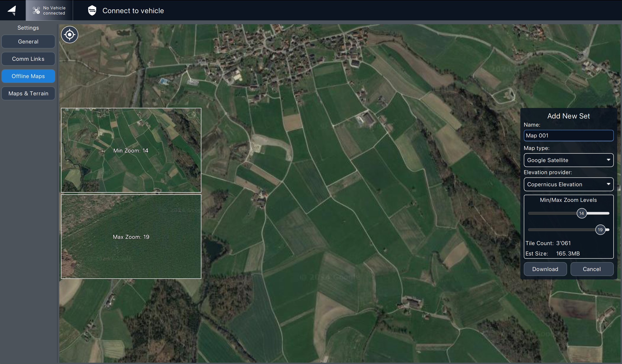Click the No Vehicle connected drone icon
The image size is (622, 364).
click(x=36, y=10)
